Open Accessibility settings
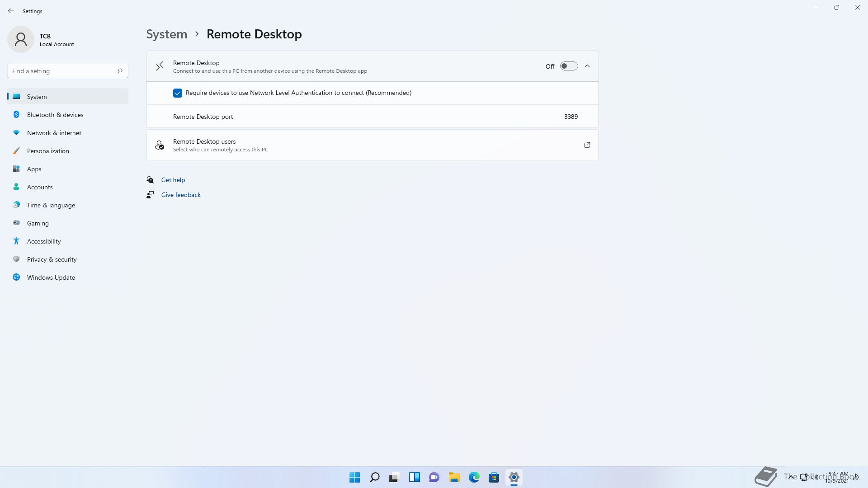The width and height of the screenshot is (868, 488). [68, 241]
